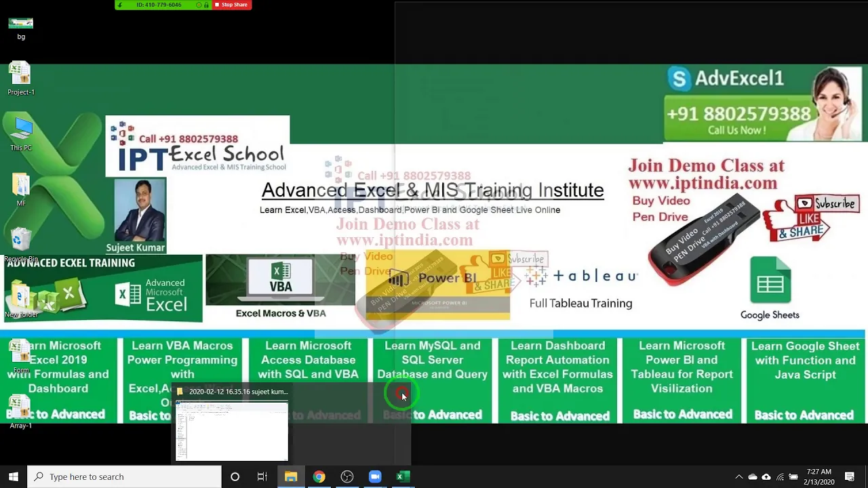Click the OneDrive cloud tray icon
The width and height of the screenshot is (868, 488).
point(753,476)
